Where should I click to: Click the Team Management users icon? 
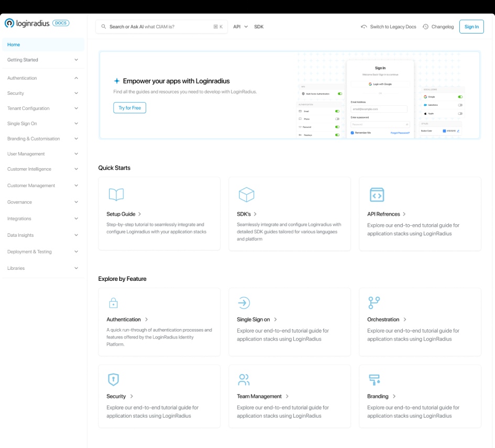tap(244, 379)
